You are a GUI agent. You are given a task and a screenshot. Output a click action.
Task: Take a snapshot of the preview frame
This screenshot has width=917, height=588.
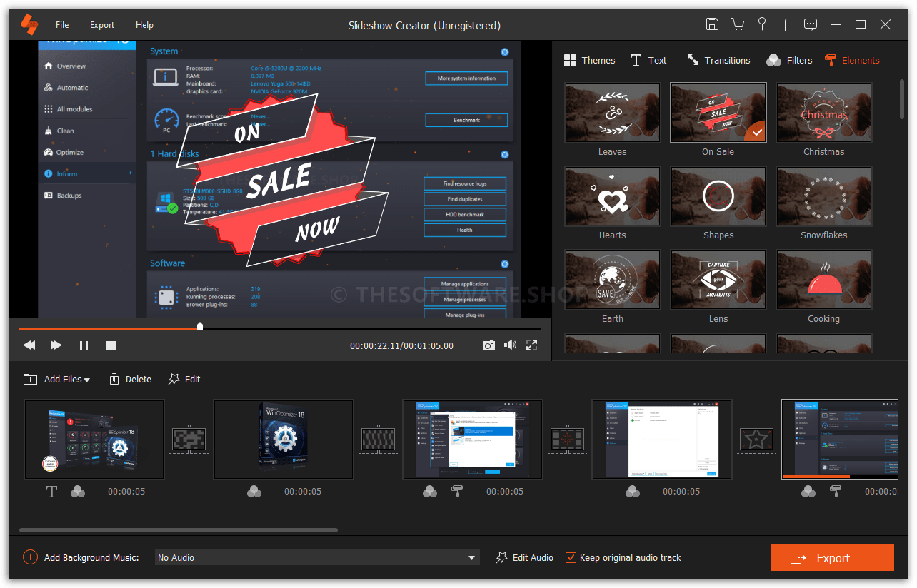[488, 345]
